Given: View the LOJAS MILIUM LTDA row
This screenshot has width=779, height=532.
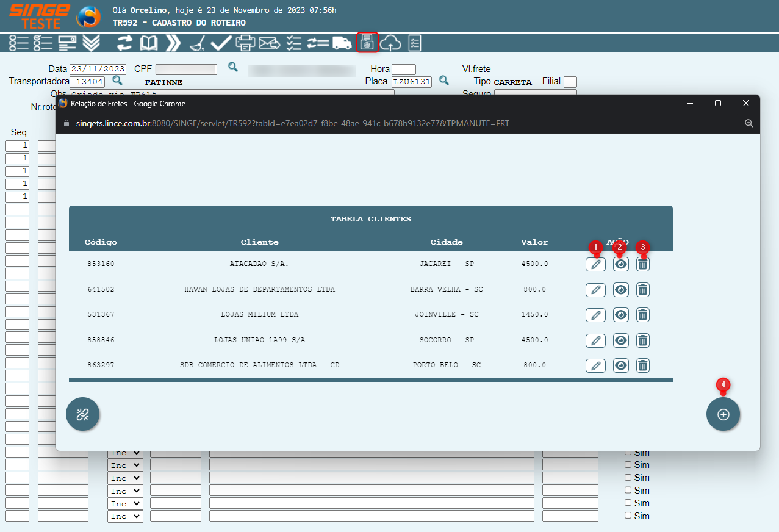Looking at the screenshot, I should pos(621,315).
